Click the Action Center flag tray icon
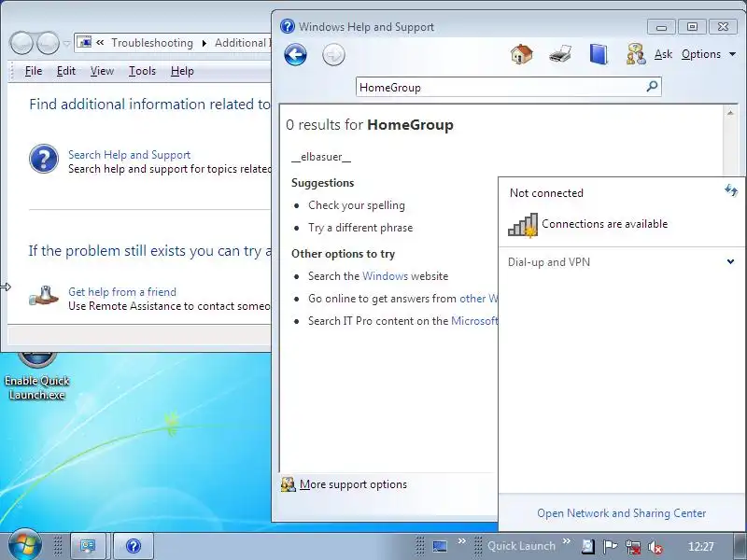747x560 pixels. (611, 546)
